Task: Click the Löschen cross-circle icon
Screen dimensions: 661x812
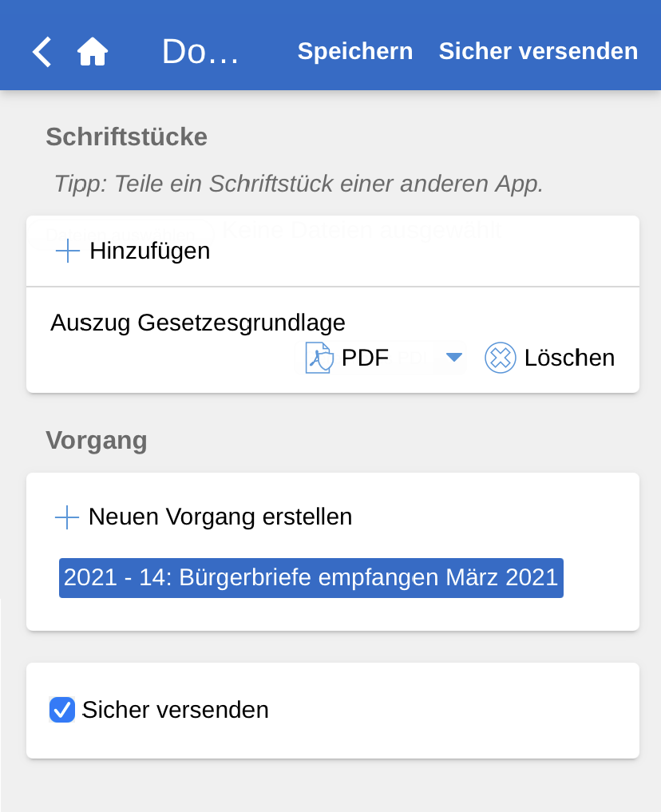Action: coord(501,358)
